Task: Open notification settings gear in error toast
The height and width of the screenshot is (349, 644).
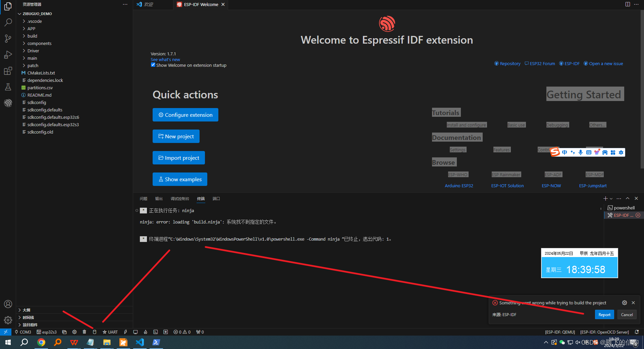Action: click(x=625, y=303)
